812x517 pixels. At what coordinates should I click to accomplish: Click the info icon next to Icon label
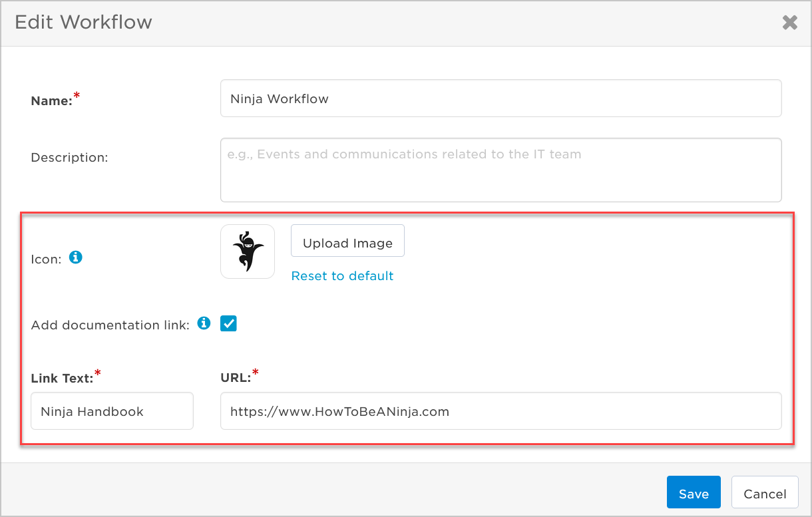click(76, 257)
